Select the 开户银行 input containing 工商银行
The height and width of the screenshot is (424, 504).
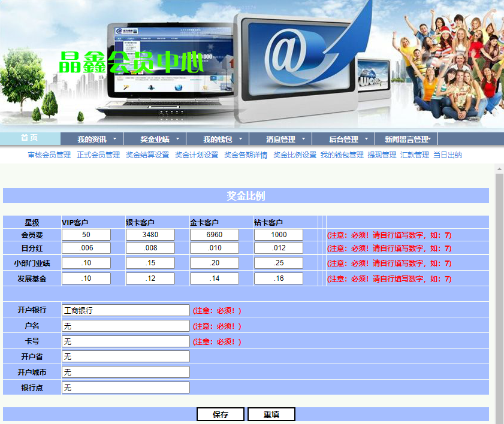126,310
